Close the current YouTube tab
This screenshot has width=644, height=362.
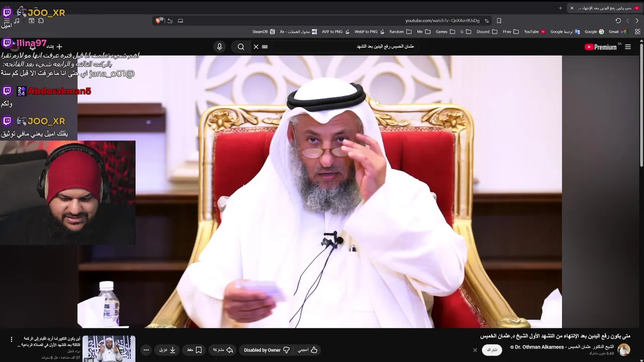tap(572, 8)
